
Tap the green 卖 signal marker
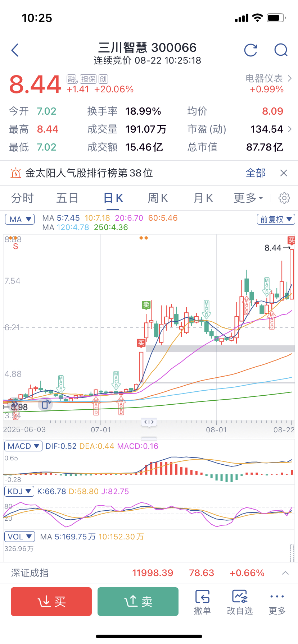(146, 305)
